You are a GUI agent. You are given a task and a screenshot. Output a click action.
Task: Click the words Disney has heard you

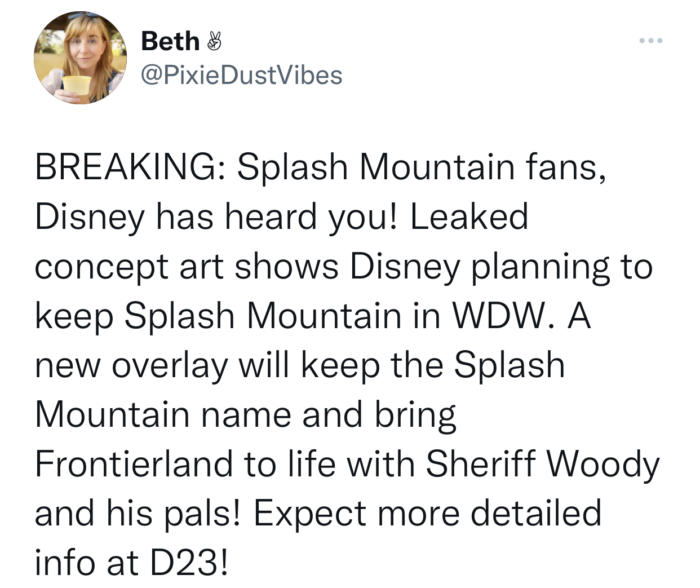coord(216,217)
